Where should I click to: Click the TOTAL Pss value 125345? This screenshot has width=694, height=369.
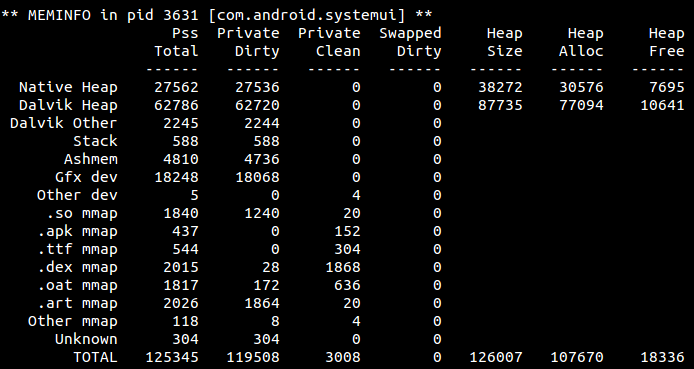[172, 357]
